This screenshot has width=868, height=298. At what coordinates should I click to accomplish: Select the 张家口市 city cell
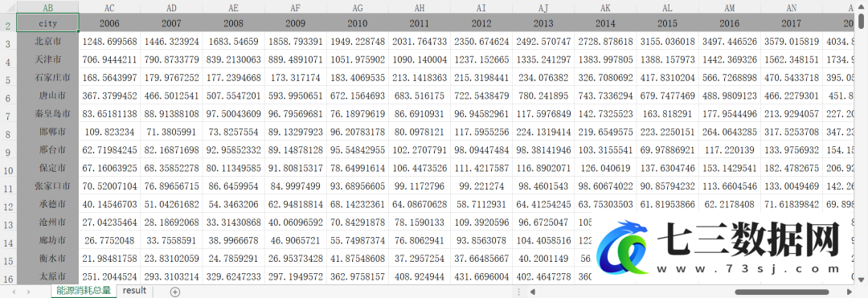coord(47,187)
